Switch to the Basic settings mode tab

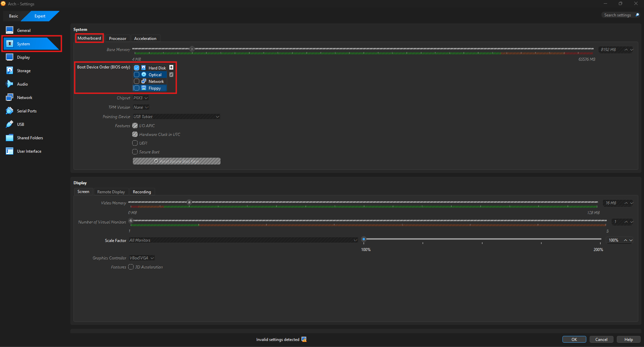click(13, 16)
